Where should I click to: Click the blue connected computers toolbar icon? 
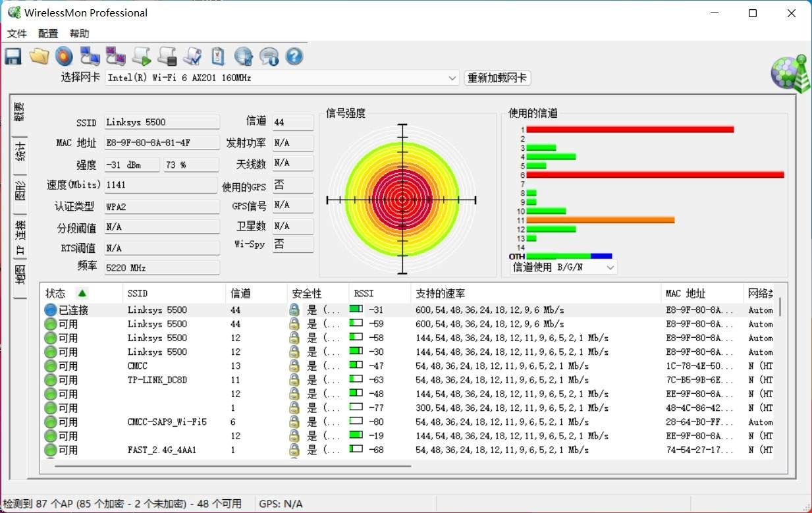90,57
